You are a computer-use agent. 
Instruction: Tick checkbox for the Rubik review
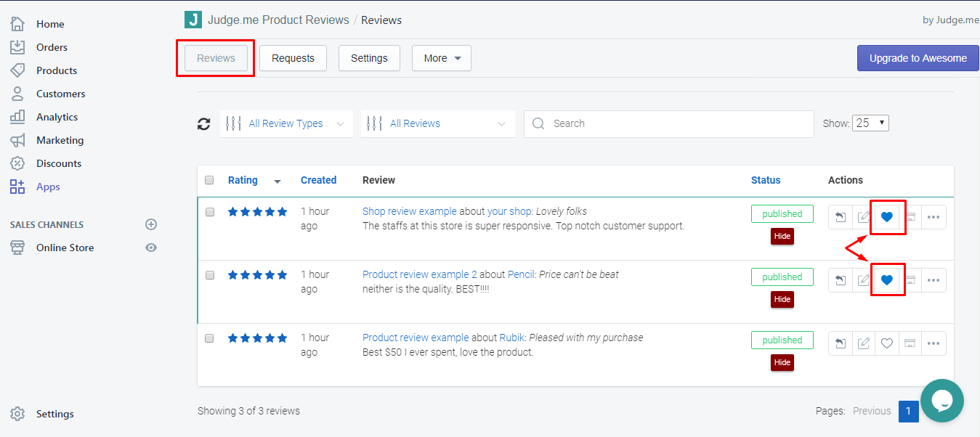pyautogui.click(x=210, y=338)
